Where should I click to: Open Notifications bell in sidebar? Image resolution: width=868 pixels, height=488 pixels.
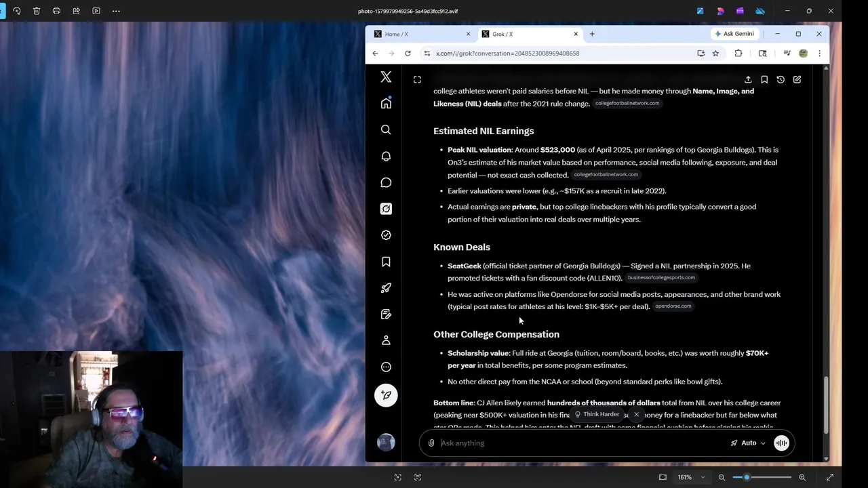click(386, 156)
